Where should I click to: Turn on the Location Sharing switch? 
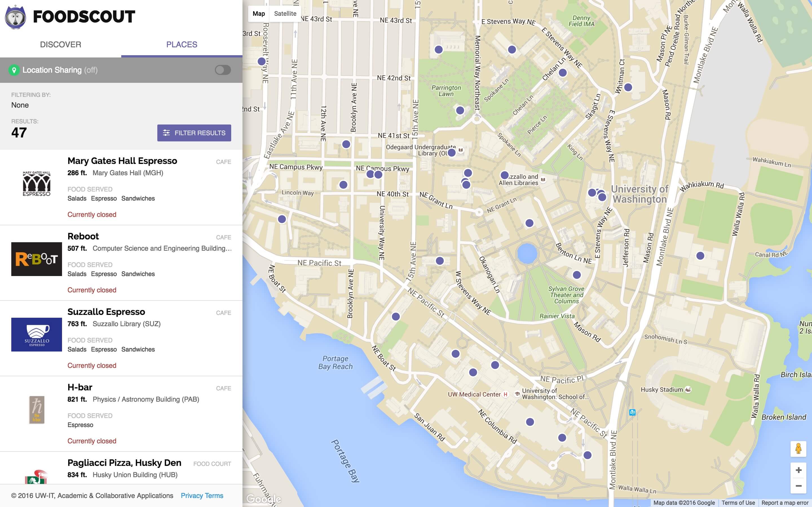pos(223,70)
